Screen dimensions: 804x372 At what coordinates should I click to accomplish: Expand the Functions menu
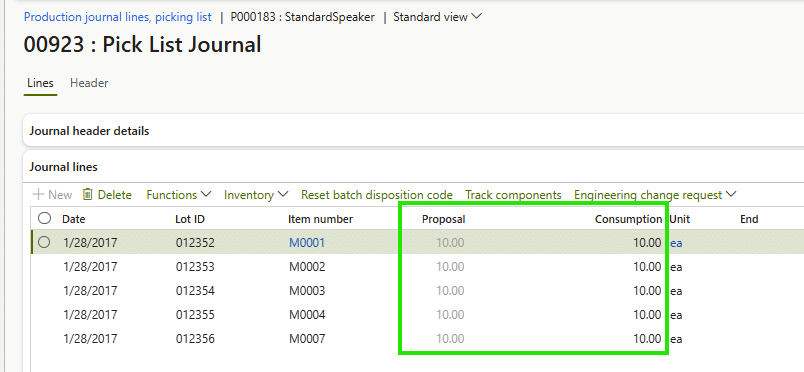(178, 195)
